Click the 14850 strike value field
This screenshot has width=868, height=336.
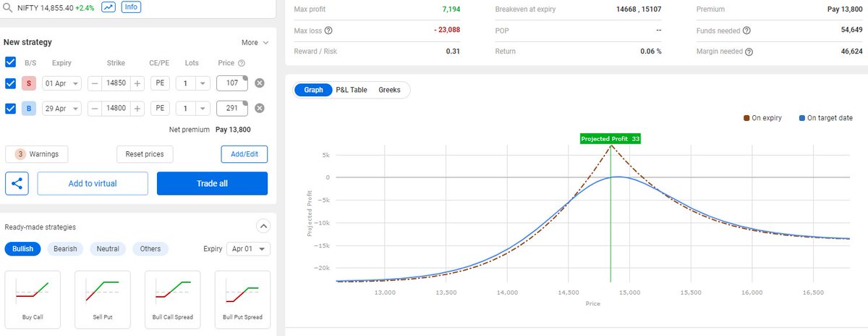(x=116, y=83)
